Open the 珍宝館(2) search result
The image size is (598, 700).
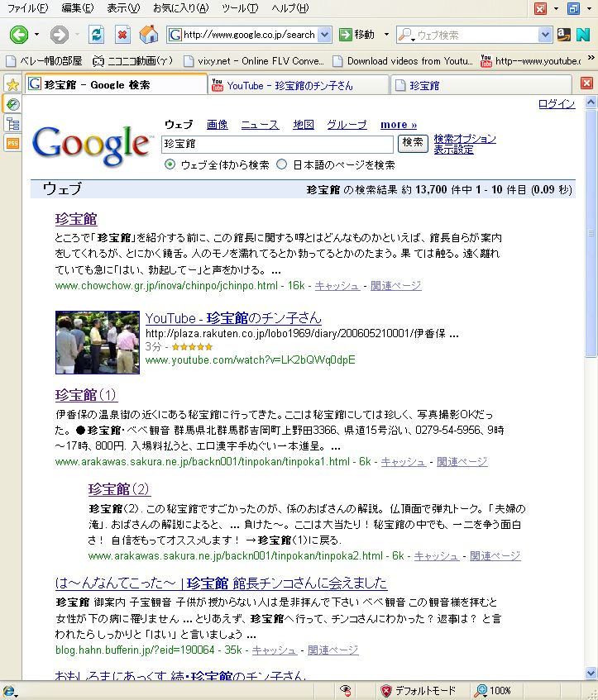(x=119, y=489)
